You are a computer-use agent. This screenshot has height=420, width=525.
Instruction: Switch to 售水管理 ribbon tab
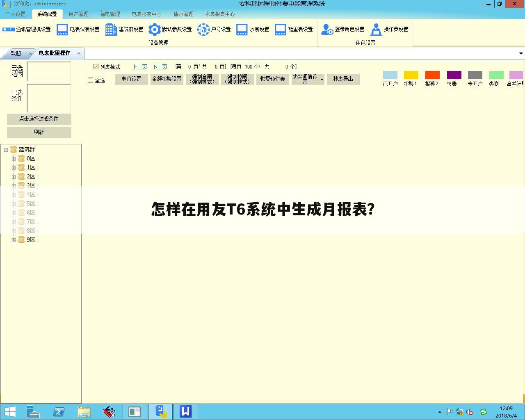coord(183,14)
